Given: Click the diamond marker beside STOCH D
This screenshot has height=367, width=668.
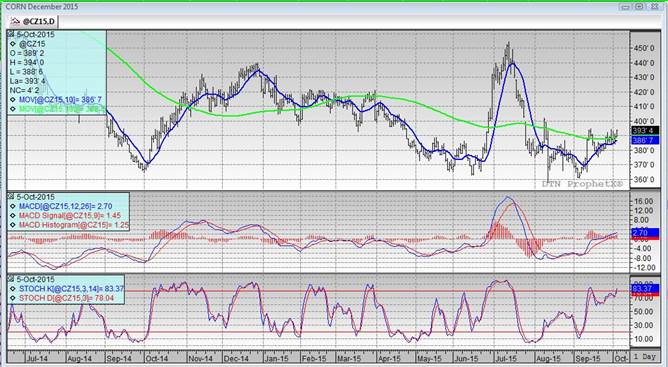Looking at the screenshot, I should pyautogui.click(x=13, y=298).
